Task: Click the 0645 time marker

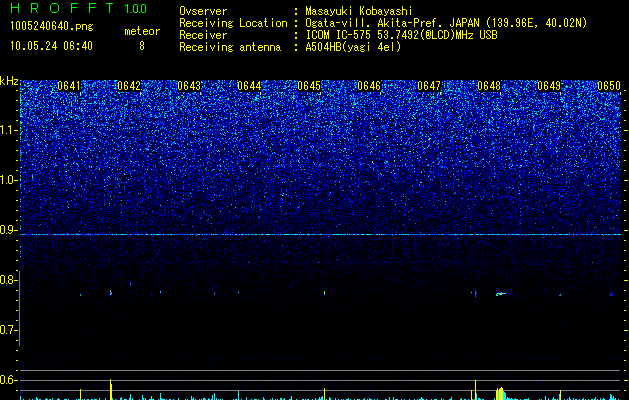Action: click(309, 86)
